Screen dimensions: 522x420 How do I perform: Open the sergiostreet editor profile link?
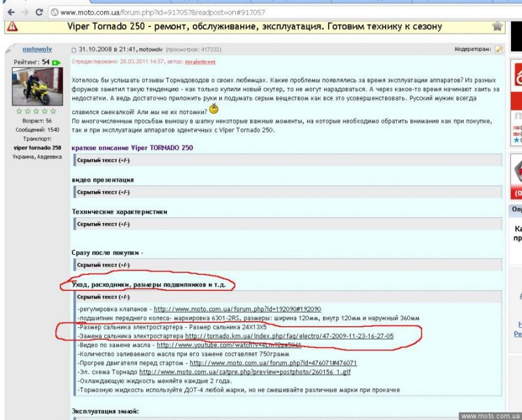(200, 61)
